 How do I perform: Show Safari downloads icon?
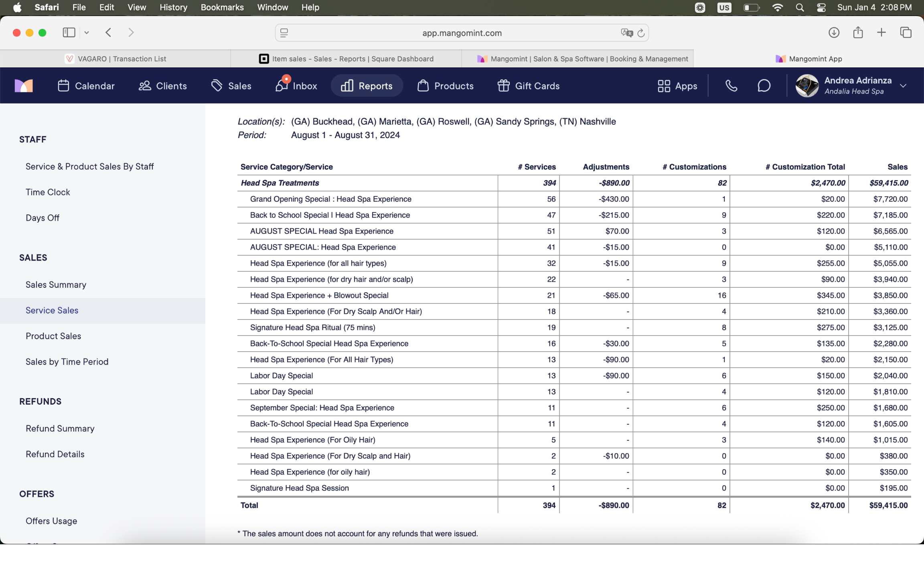(834, 33)
